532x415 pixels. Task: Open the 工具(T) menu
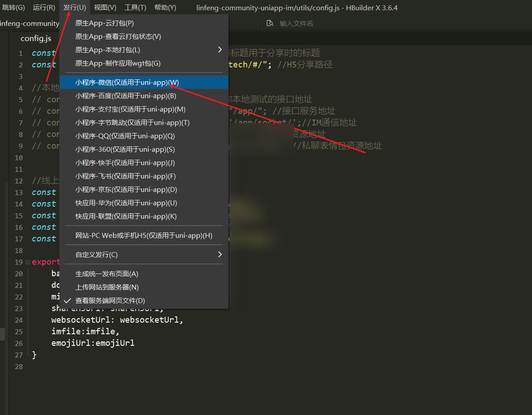click(x=135, y=8)
